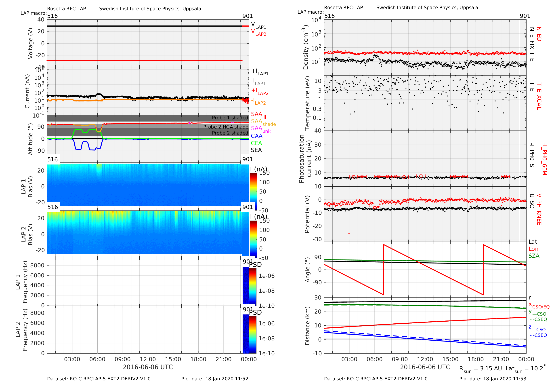The image size is (554, 392).
Task: Click the green 'SZA' legend label
Action: tap(534, 256)
